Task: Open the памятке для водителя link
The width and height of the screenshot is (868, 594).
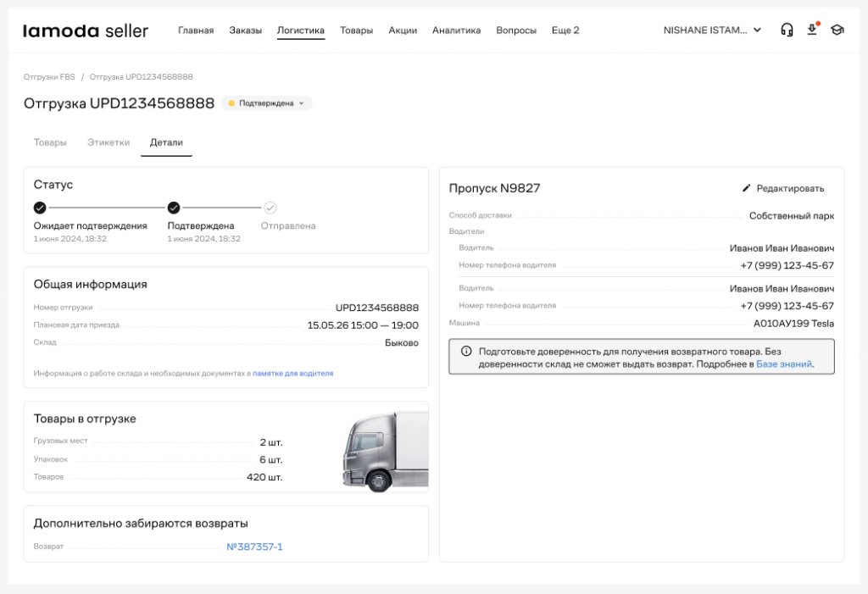Action: coord(292,373)
